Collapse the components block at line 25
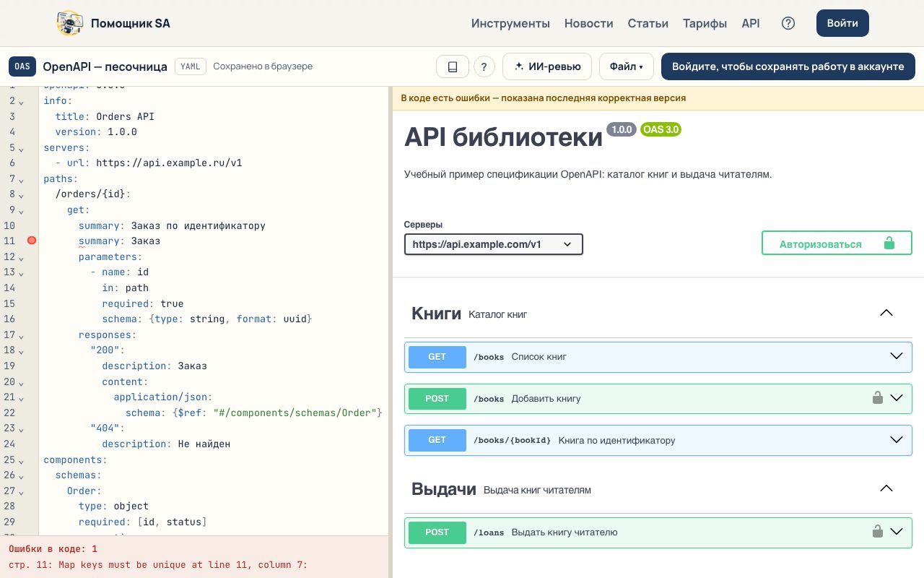Viewport: 924px width, 578px height. [21, 460]
